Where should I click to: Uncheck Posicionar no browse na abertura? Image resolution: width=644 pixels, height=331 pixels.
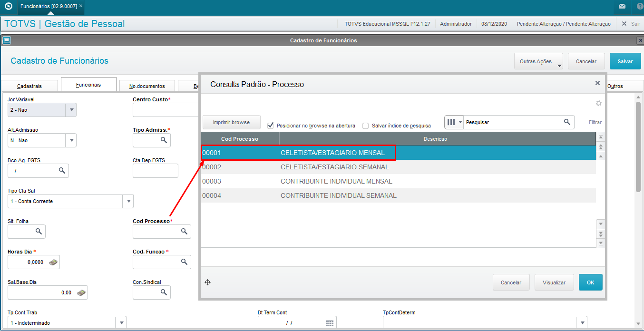[271, 126]
